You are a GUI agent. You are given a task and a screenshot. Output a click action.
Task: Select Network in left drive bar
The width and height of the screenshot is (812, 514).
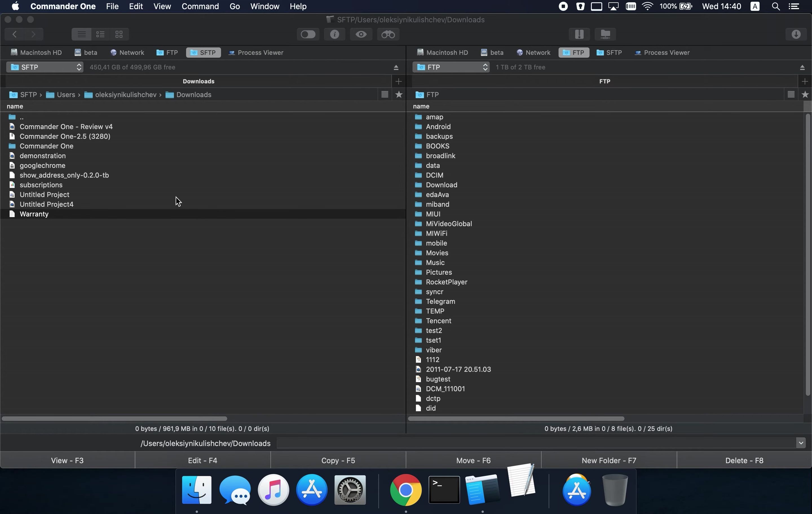pyautogui.click(x=127, y=53)
